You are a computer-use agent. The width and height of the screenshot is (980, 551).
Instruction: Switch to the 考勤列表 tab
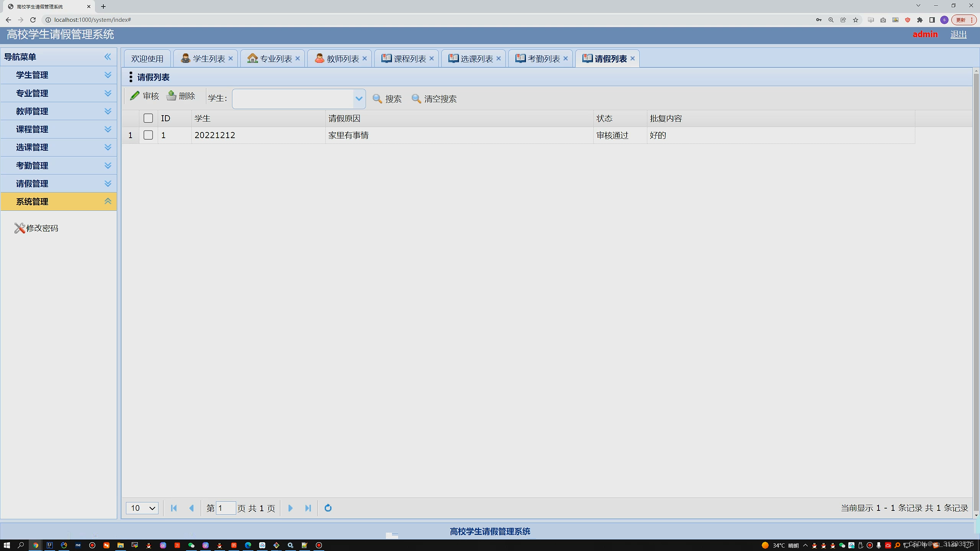(x=543, y=59)
